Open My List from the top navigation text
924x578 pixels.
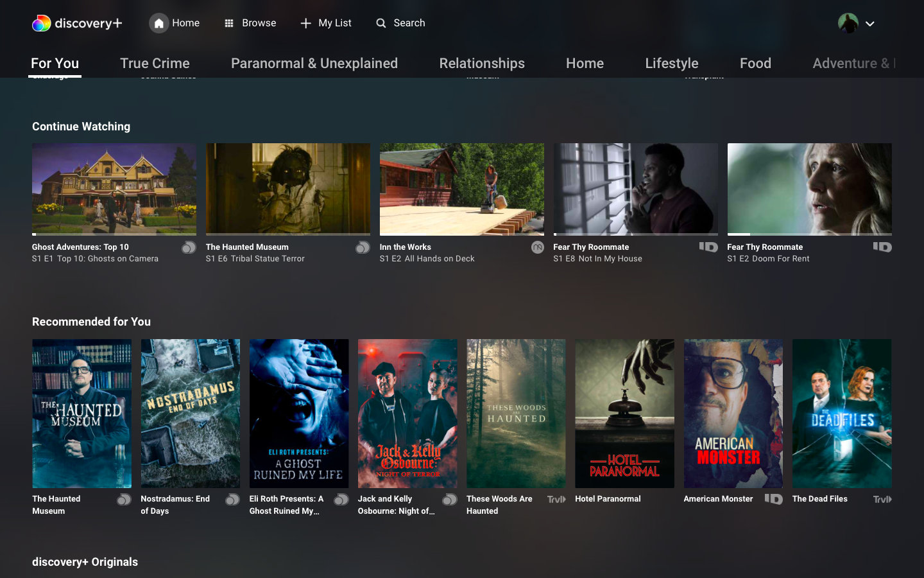pos(335,23)
